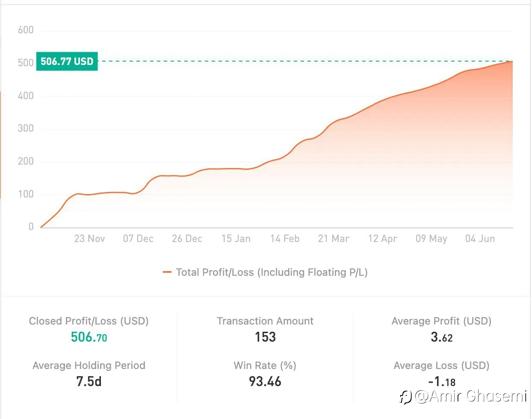The height and width of the screenshot is (419, 532).
Task: Click the orange legend line marker
Action: [167, 272]
